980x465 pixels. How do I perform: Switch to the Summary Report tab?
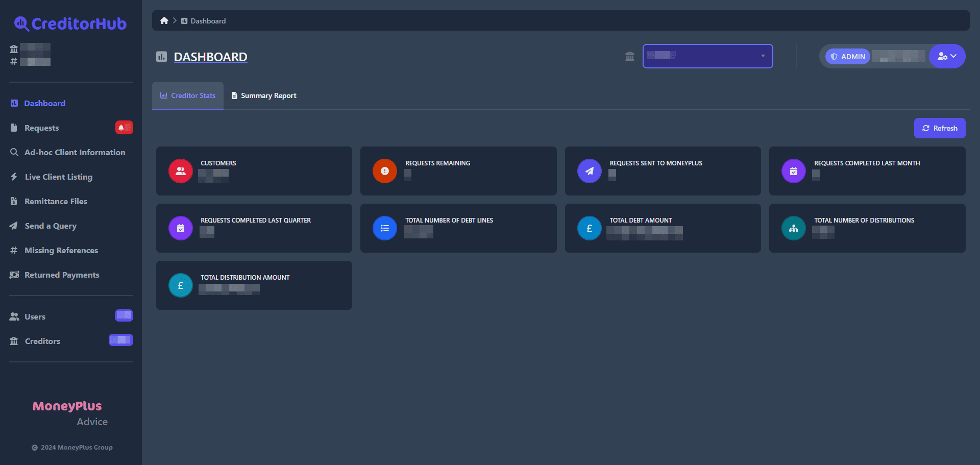264,95
